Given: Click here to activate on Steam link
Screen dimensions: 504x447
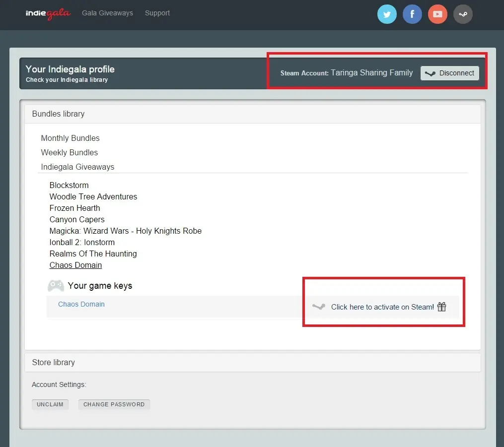Looking at the screenshot, I should 382,307.
